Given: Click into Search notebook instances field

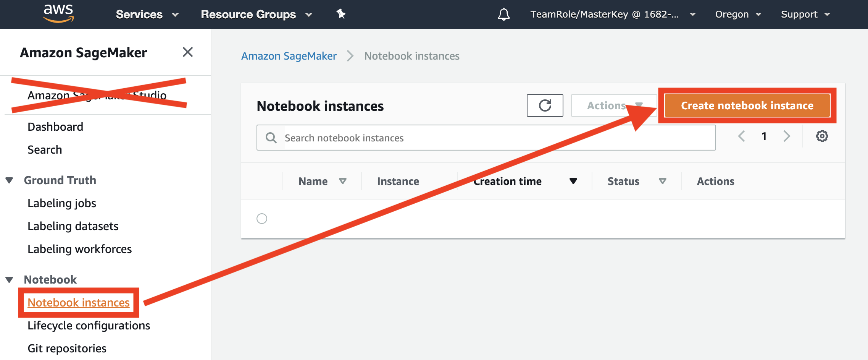Looking at the screenshot, I should coord(486,138).
